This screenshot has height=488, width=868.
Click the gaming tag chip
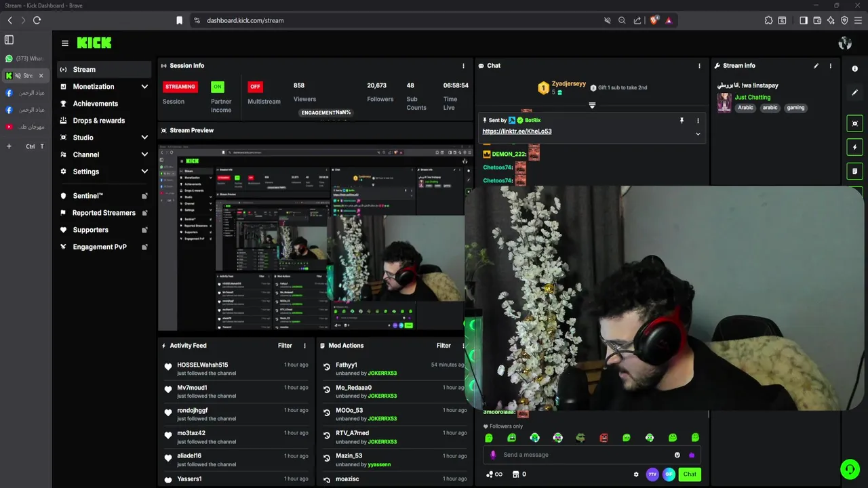(x=795, y=108)
